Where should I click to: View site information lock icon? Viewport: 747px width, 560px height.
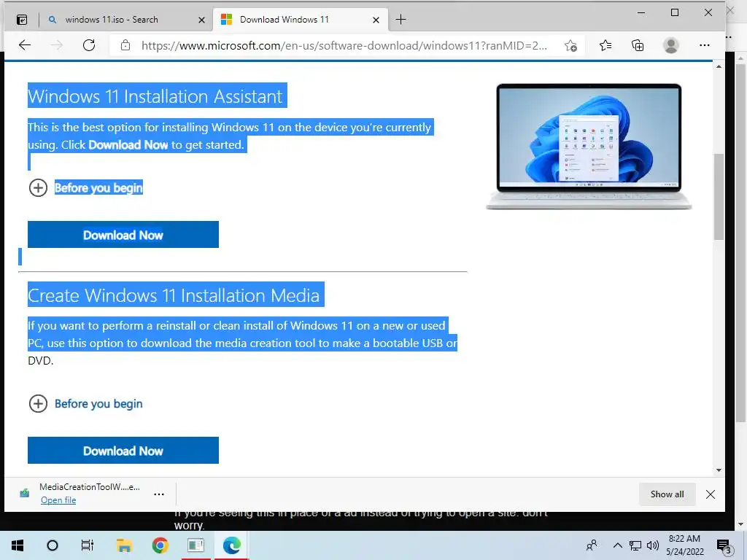point(125,45)
